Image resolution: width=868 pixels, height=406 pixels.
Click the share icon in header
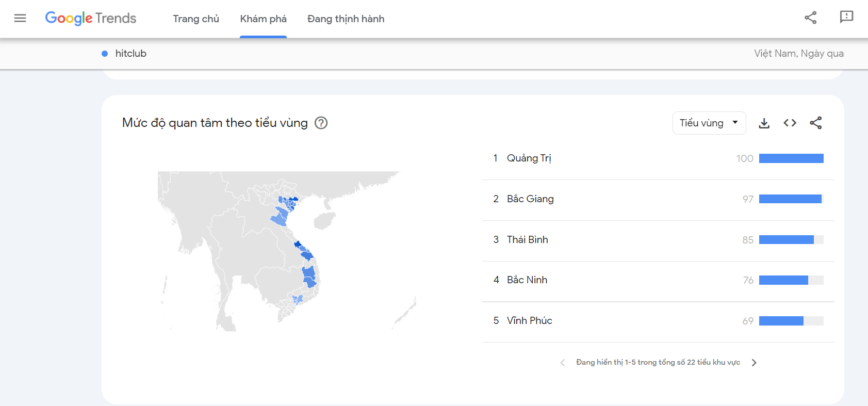(x=811, y=18)
